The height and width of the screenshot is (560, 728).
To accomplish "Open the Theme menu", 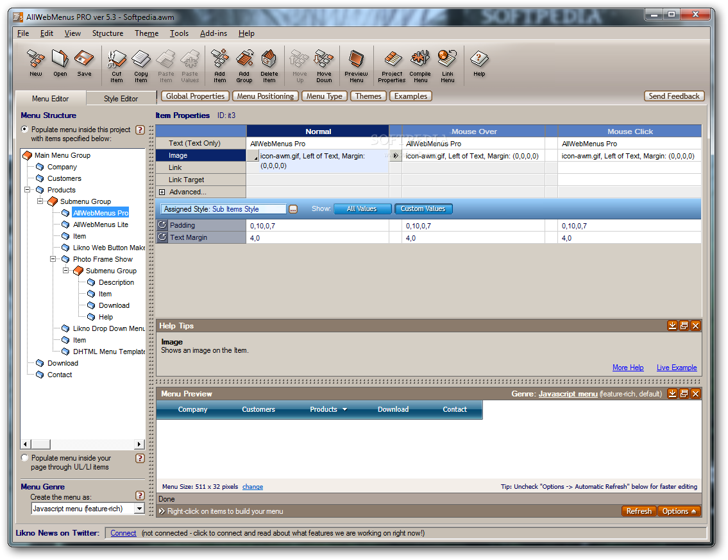I will pos(147,33).
